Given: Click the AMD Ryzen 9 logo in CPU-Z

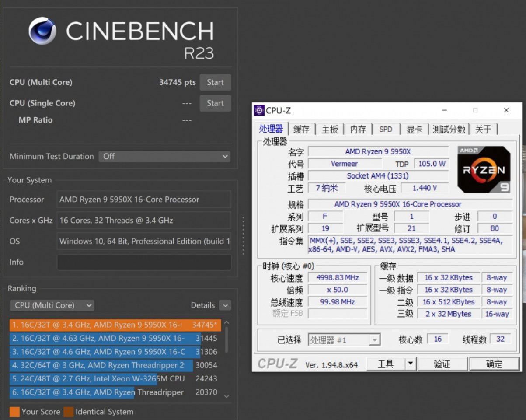Looking at the screenshot, I should tap(484, 170).
